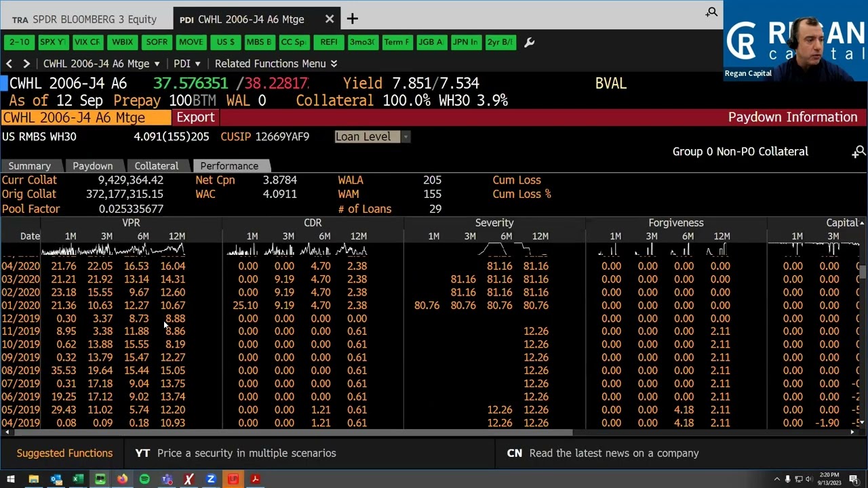Expand the Related Functions Menu
The width and height of the screenshot is (868, 488).
point(275,63)
